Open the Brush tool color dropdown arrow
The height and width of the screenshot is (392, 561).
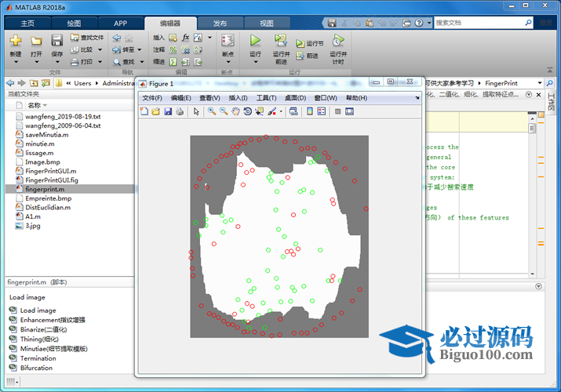281,111
